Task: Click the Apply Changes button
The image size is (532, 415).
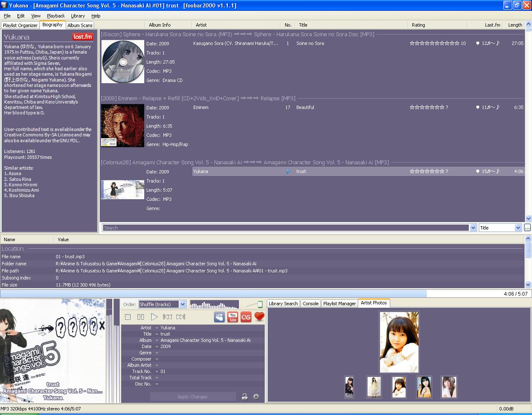Action: coord(192,397)
